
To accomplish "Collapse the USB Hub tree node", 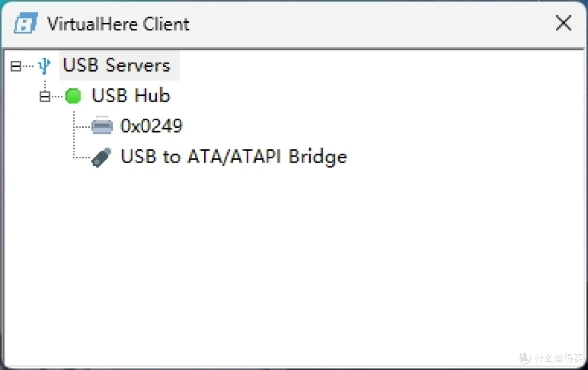I will click(45, 97).
